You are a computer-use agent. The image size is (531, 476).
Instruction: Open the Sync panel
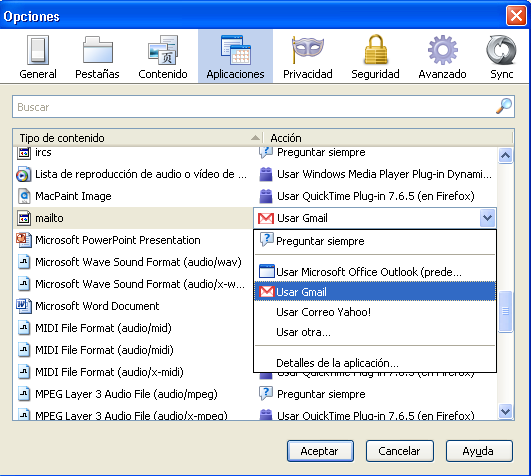click(502, 57)
